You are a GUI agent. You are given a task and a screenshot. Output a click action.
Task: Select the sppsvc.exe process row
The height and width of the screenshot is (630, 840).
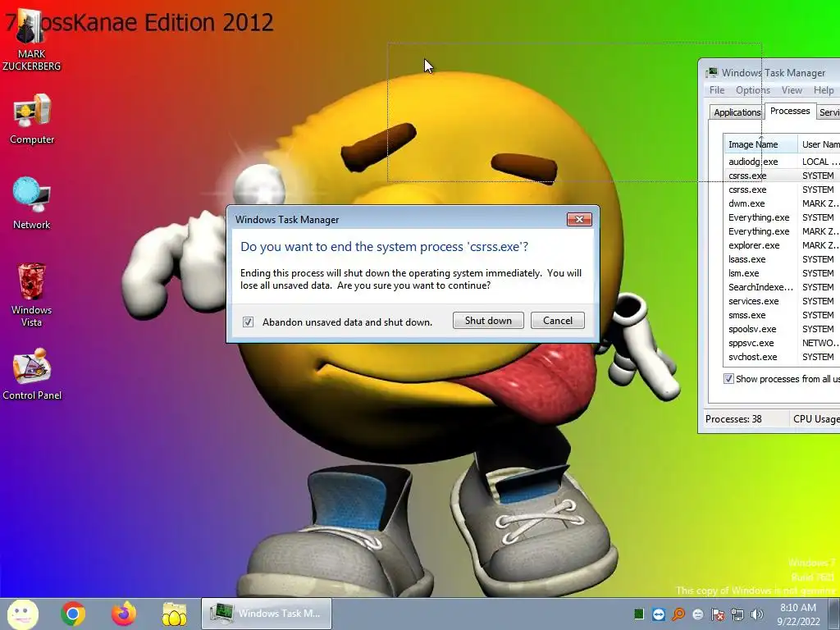[x=782, y=342]
